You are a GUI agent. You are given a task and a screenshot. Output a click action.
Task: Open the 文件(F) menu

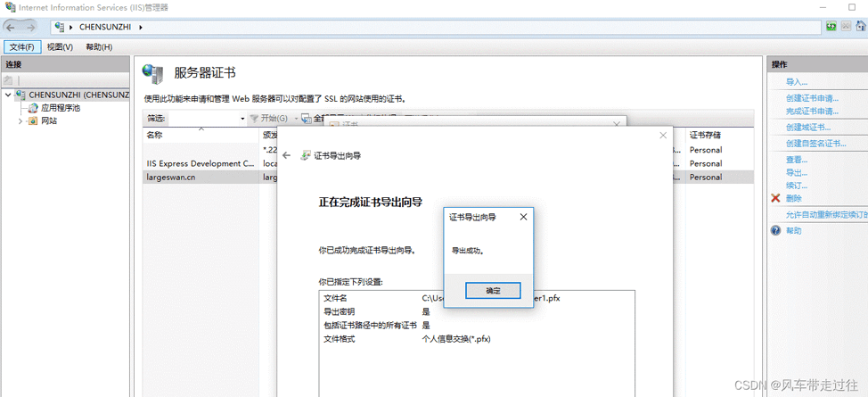pos(22,47)
